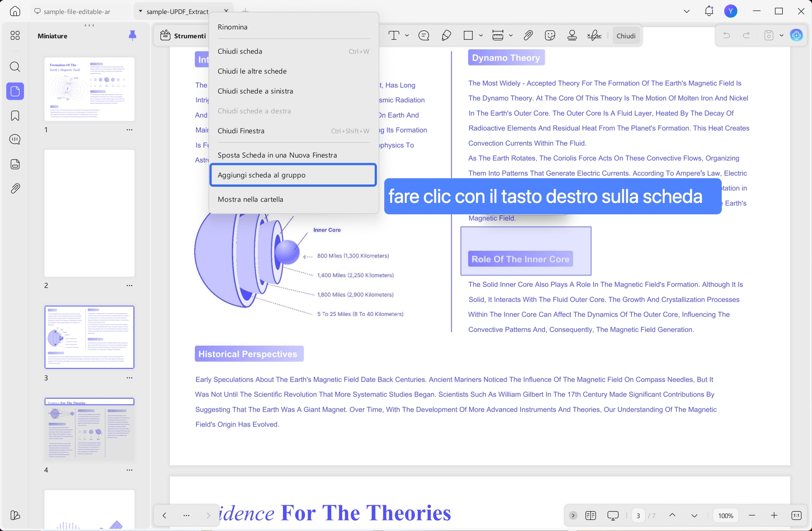Viewport: 812px width, 531px height.
Task: Open options menu for page 3 thumbnail
Action: [129, 378]
